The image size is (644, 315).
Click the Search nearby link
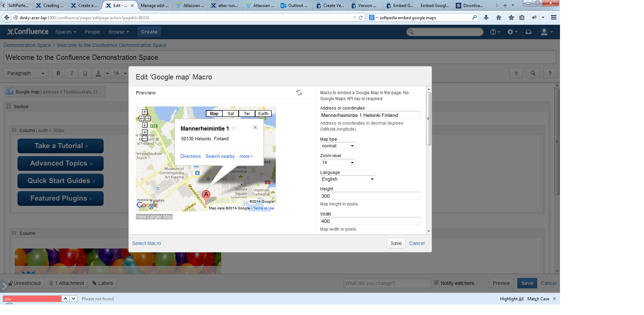(220, 156)
